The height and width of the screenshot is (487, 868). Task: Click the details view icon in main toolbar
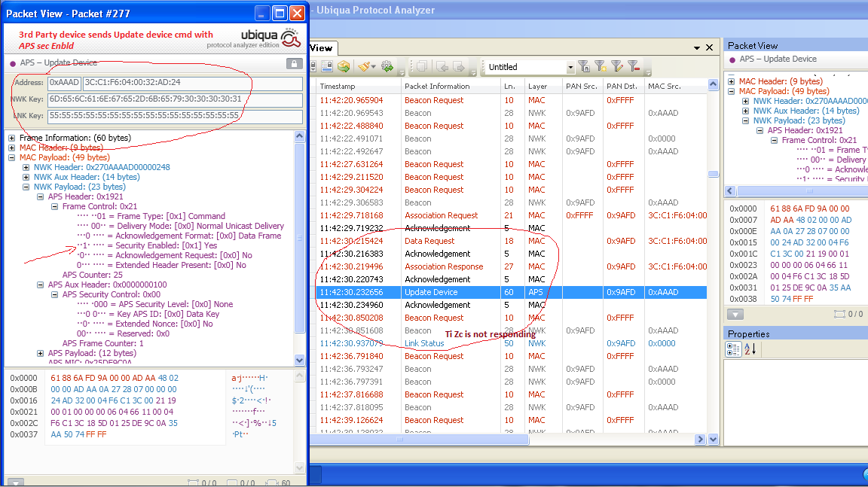tap(326, 67)
